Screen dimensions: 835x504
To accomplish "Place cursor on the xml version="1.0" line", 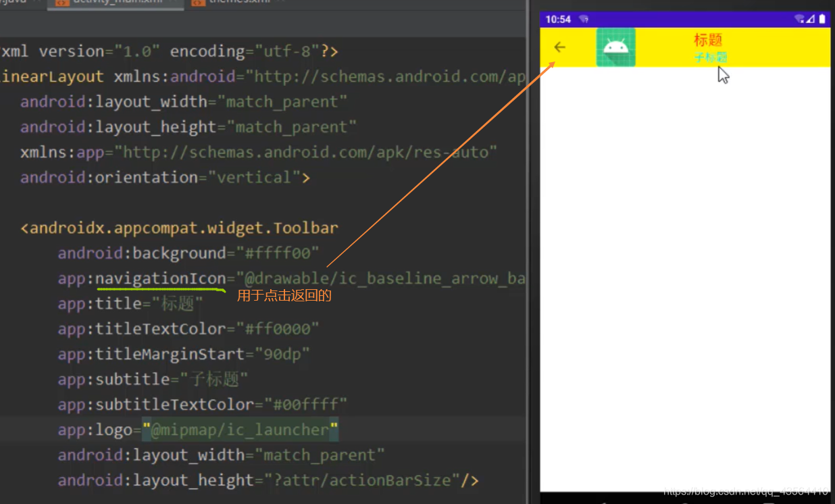I will click(169, 51).
